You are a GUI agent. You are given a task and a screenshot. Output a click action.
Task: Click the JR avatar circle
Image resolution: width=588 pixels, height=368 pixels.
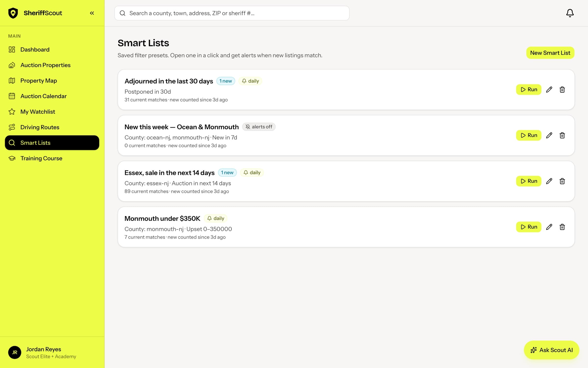click(x=15, y=353)
